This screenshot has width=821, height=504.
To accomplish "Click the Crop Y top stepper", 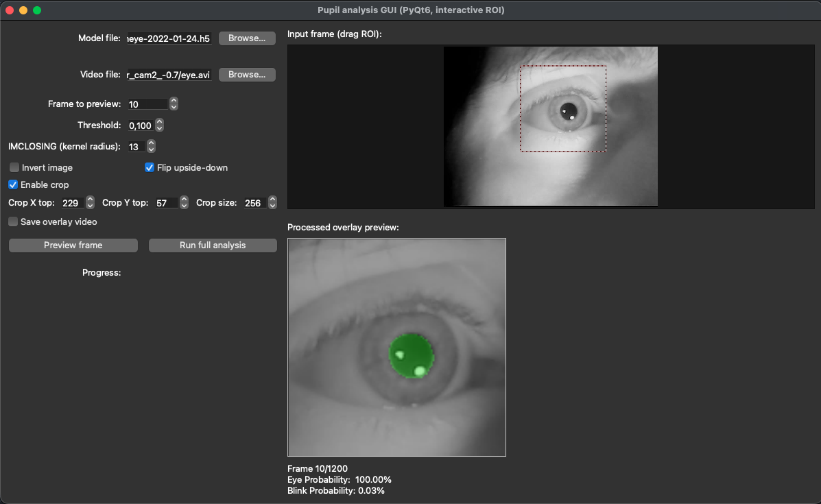I will pyautogui.click(x=184, y=203).
